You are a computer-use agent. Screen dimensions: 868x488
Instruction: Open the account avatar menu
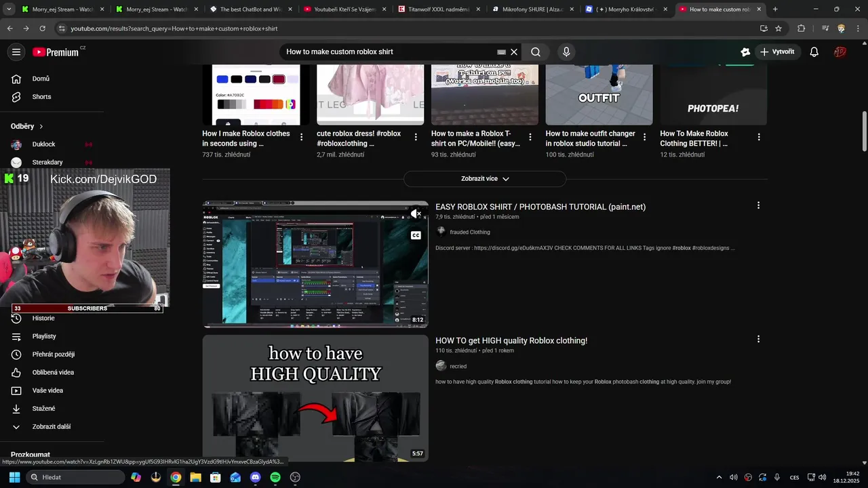840,52
